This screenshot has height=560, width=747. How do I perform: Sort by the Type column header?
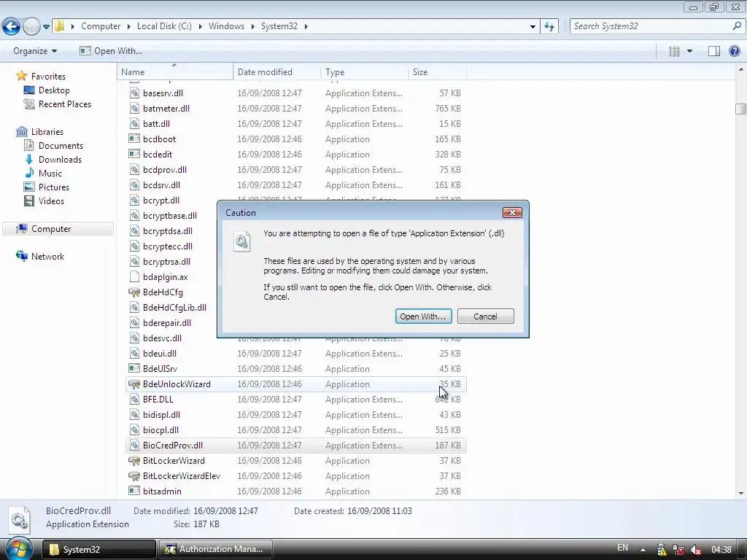tap(365, 72)
